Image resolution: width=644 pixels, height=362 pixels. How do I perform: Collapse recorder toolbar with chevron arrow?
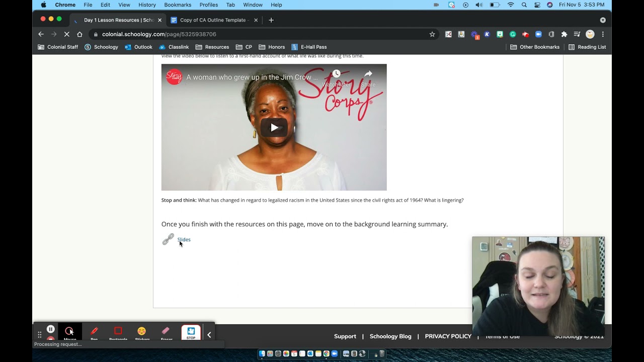(209, 334)
